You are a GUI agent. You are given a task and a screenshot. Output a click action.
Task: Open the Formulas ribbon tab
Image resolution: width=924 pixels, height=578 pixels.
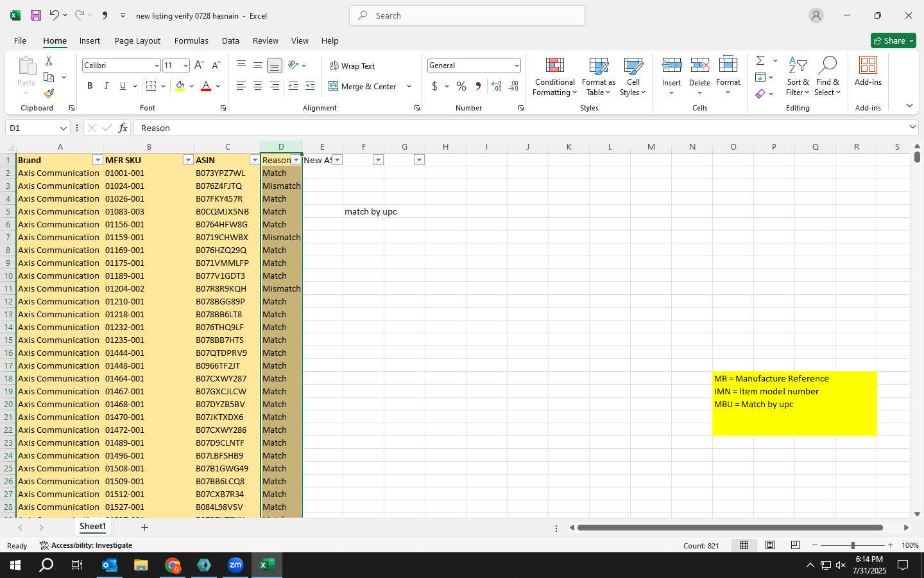coord(191,40)
